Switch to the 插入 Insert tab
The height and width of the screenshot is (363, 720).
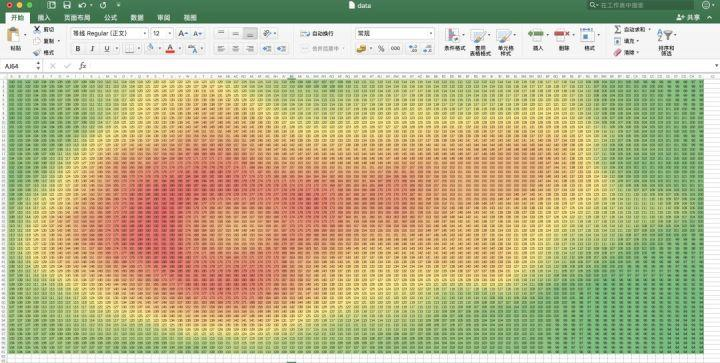[x=44, y=17]
